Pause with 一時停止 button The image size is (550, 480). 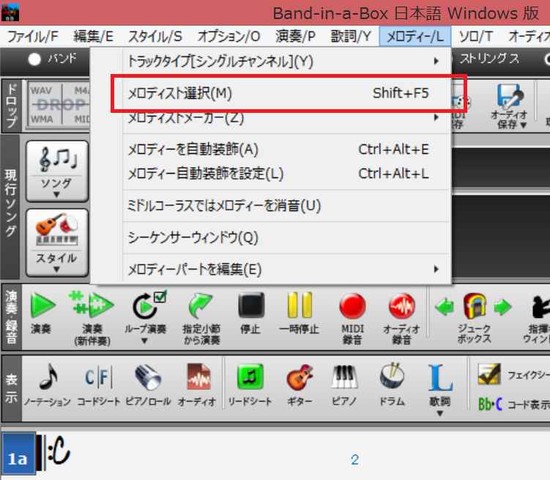click(299, 313)
